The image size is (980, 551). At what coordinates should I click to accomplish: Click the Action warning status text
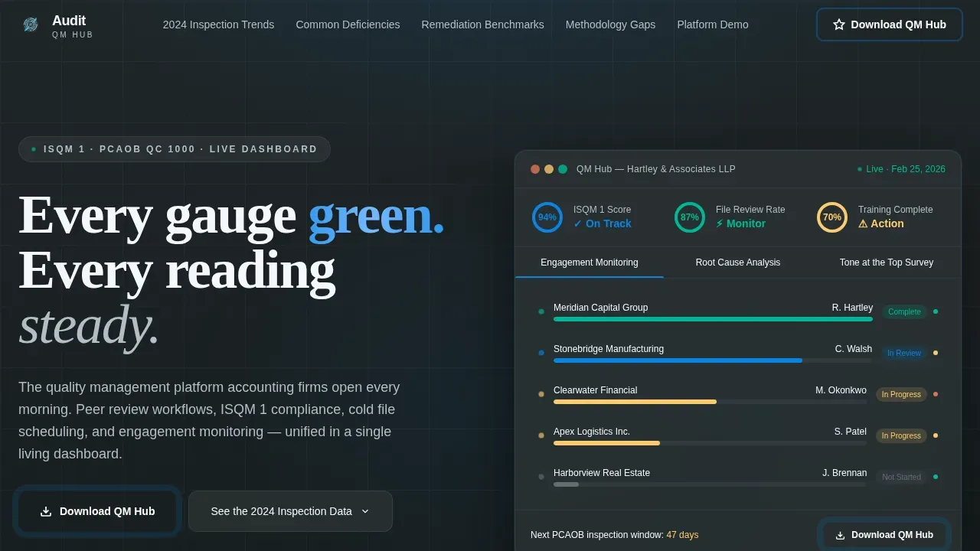pos(881,223)
